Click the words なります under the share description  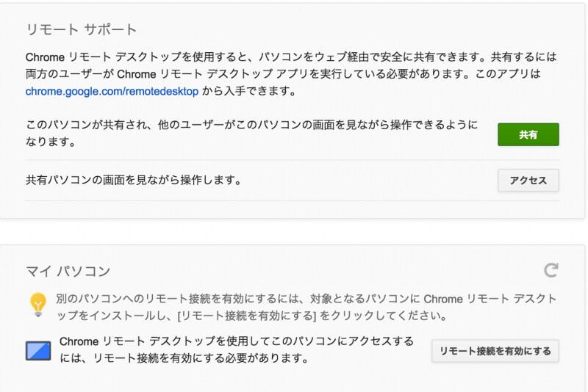coord(50,142)
